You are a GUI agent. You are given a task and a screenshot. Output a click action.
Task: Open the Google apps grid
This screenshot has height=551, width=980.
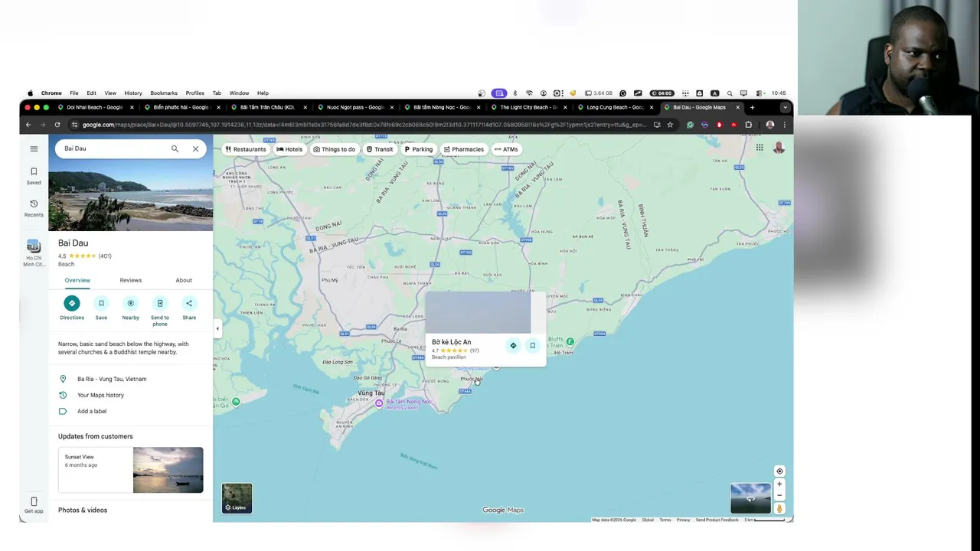pos(759,148)
